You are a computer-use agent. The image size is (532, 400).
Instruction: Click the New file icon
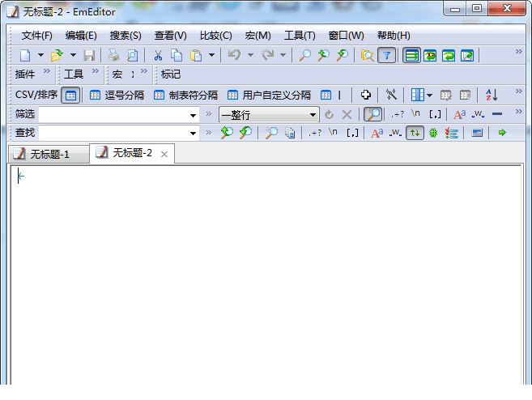click(25, 55)
